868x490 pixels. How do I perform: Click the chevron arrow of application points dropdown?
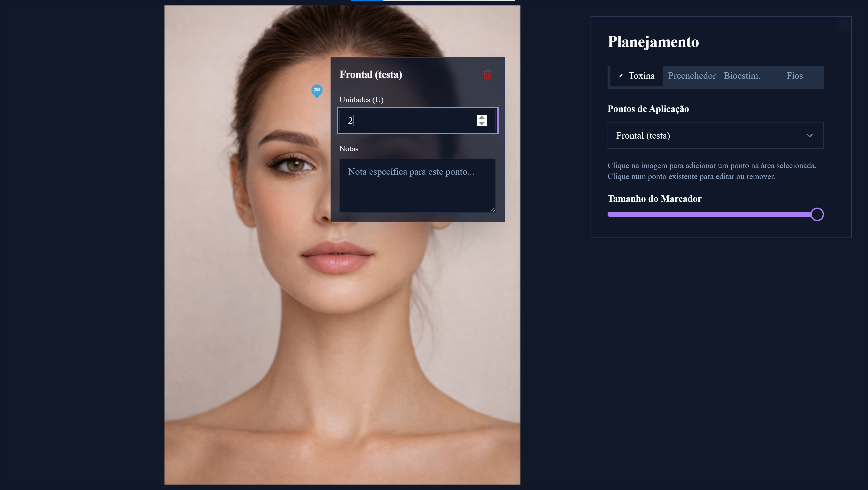[809, 135]
